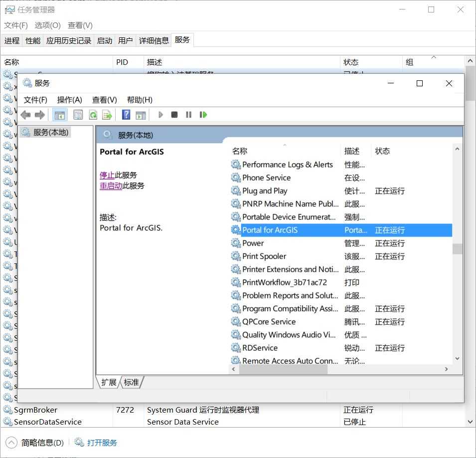This screenshot has width=476, height=458.
Task: Switch to 详细信息 tab
Action: (154, 40)
